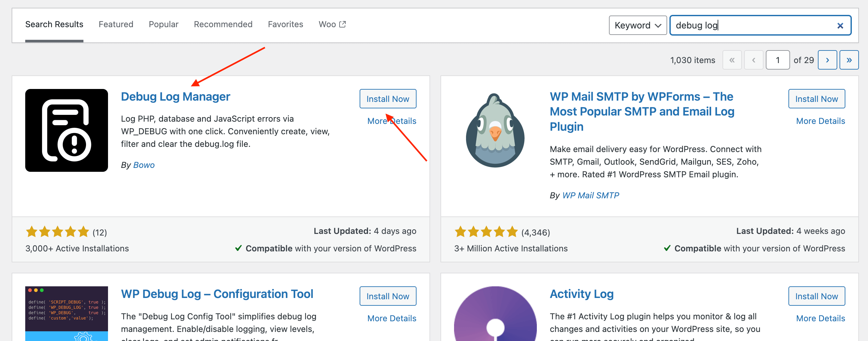Viewport: 868px width, 341px height.
Task: Click 'Last Updated: 4 days ago' text
Action: (x=365, y=231)
